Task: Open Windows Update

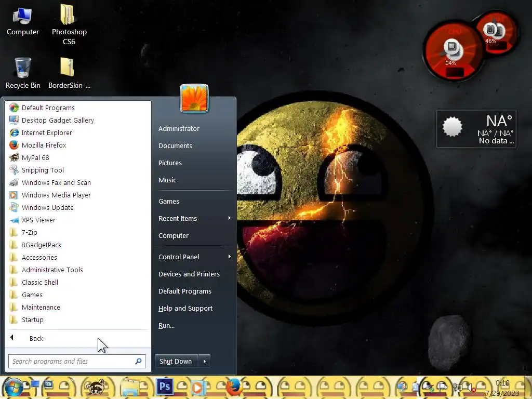Action: coord(78,208)
